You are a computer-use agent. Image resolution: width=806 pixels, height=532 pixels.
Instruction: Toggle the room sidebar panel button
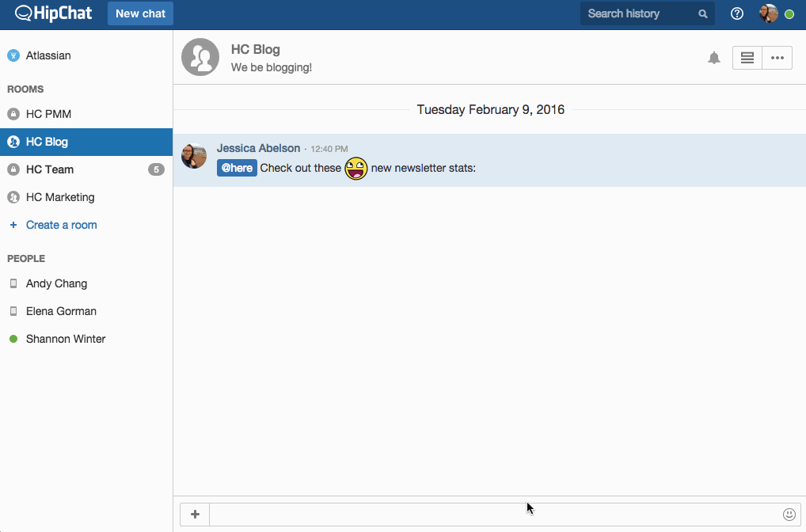coord(747,58)
